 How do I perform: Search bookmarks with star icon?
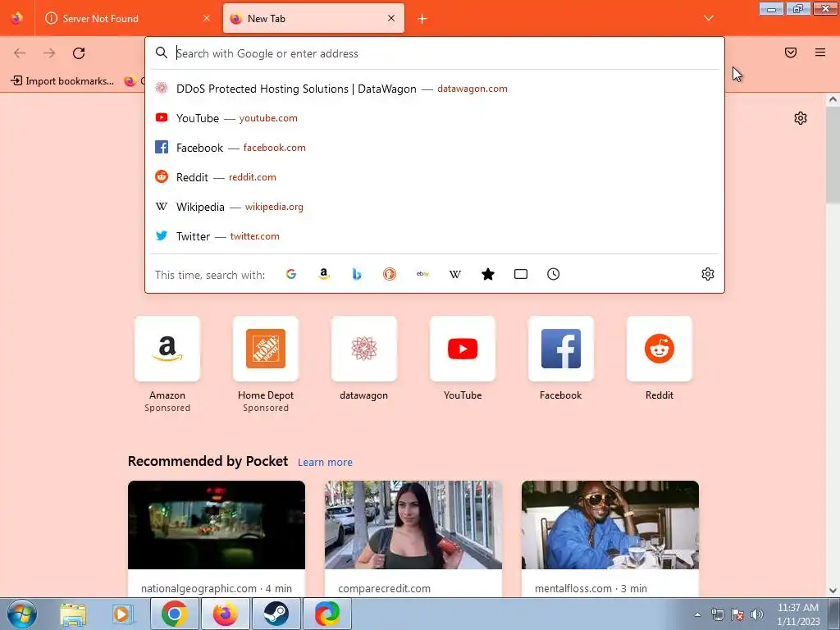point(488,274)
